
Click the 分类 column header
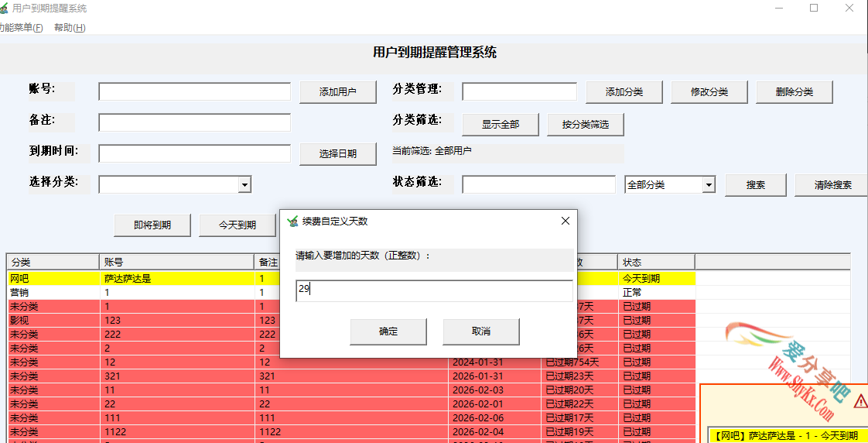pyautogui.click(x=53, y=263)
